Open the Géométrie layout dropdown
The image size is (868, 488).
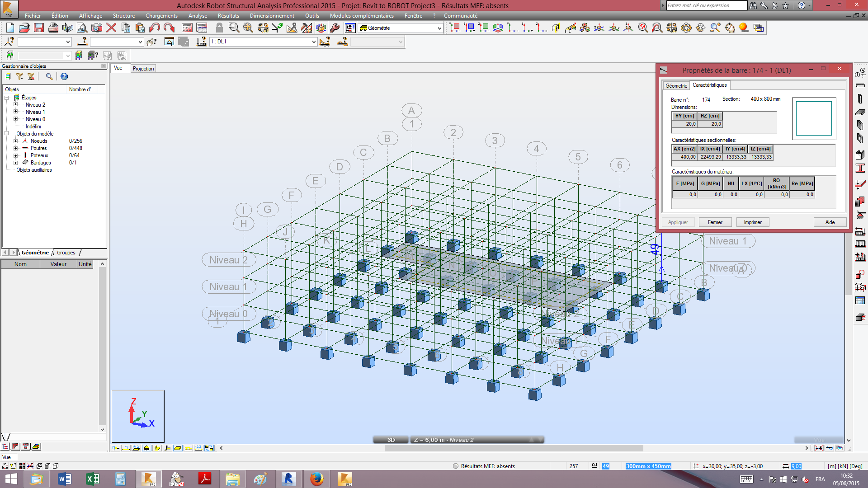(x=439, y=28)
